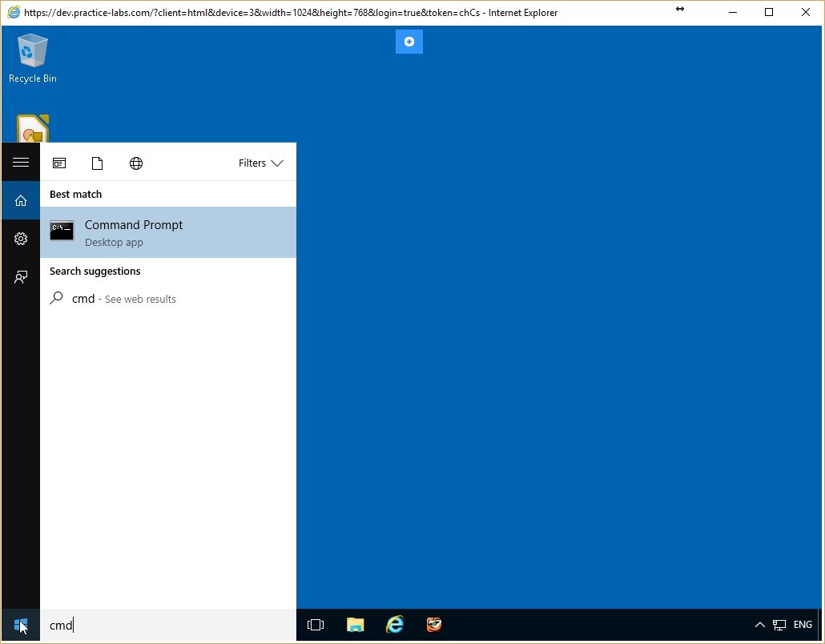The image size is (825, 644).
Task: Expand the Start sidebar hamburger menu
Action: [x=20, y=162]
